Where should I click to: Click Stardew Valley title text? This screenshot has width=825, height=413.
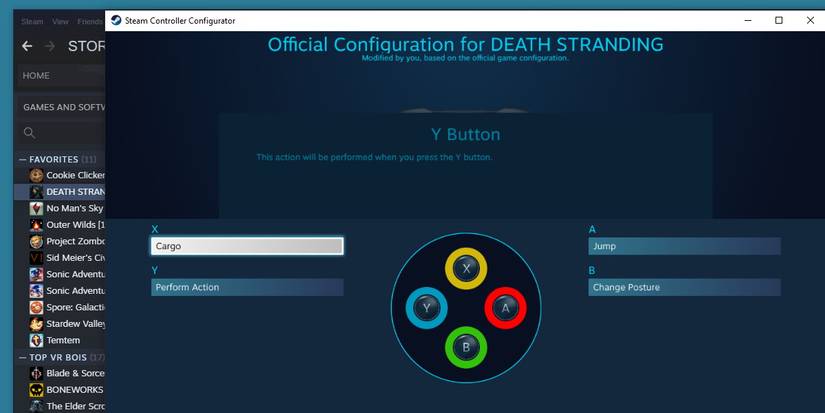coord(76,324)
